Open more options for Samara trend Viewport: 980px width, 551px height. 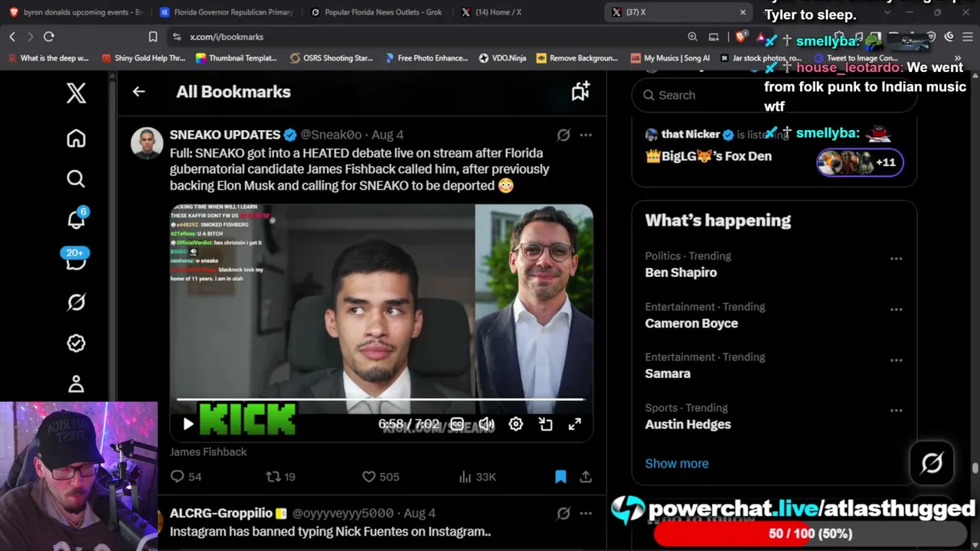[896, 360]
